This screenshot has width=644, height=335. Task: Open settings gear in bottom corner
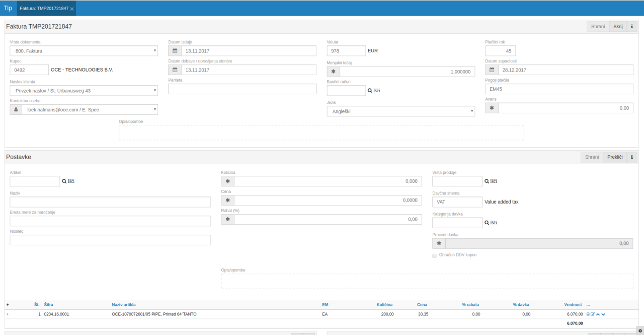(x=639, y=330)
